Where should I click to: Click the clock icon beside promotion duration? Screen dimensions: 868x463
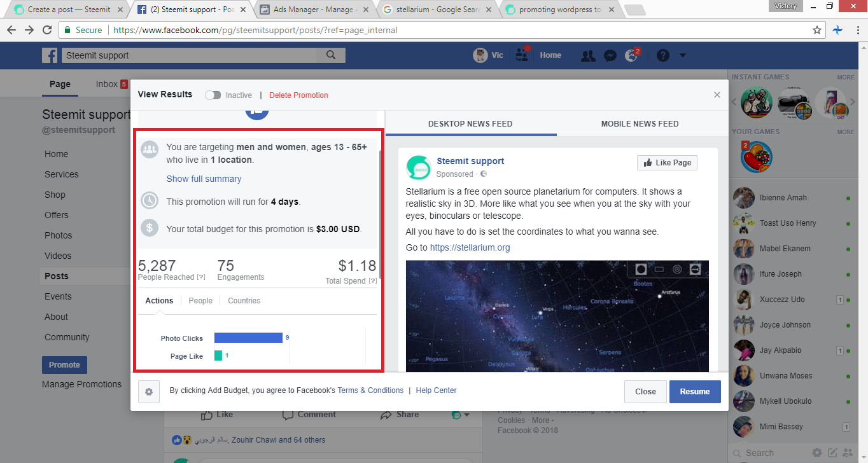[x=150, y=200]
